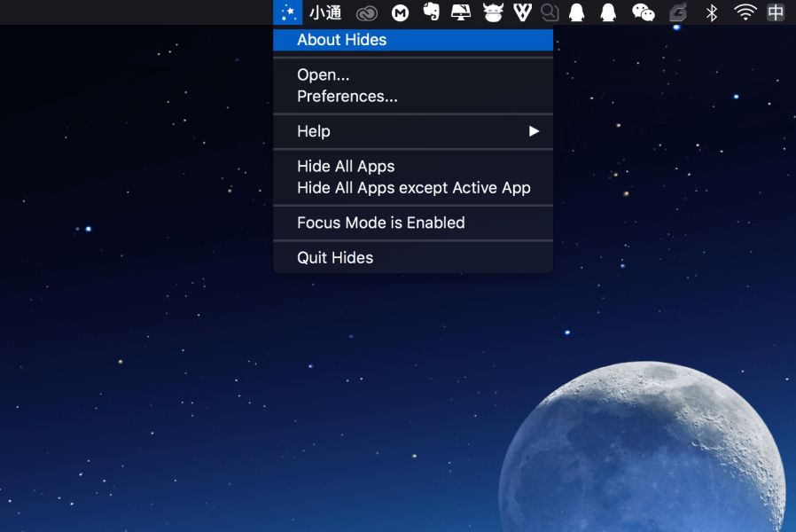This screenshot has height=532, width=796.
Task: Click the dimmed magnifier menu bar icon
Action: point(550,12)
